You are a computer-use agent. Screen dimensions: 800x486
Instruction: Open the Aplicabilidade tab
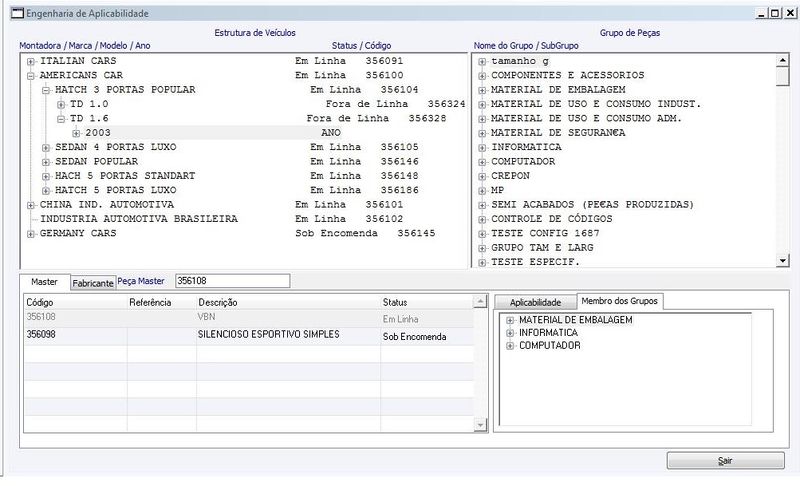tap(535, 302)
